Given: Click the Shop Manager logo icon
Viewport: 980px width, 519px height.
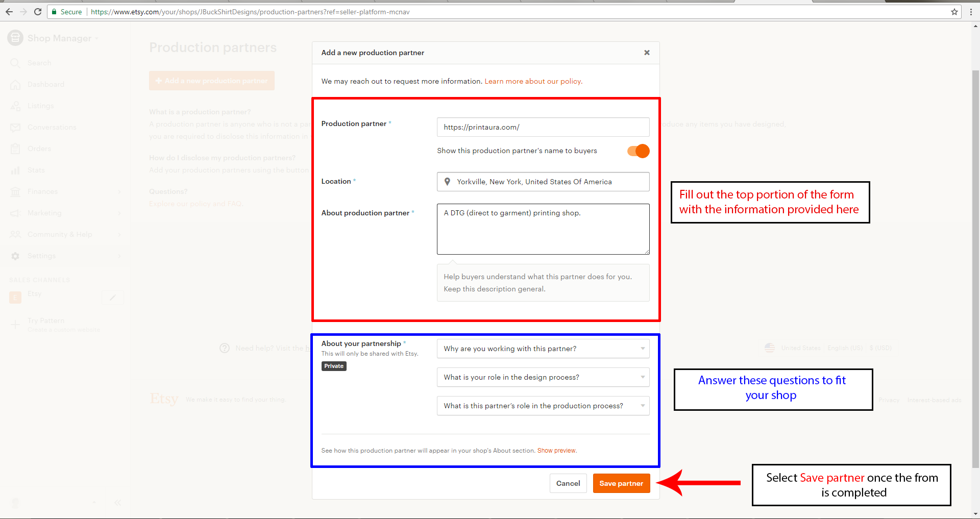Looking at the screenshot, I should 15,38.
